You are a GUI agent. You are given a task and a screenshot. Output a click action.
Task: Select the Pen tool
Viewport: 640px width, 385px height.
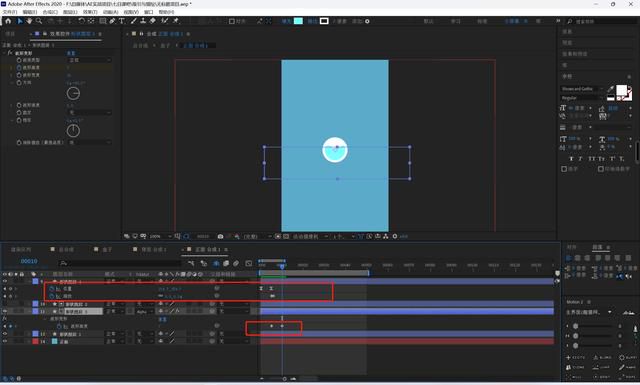[112, 21]
